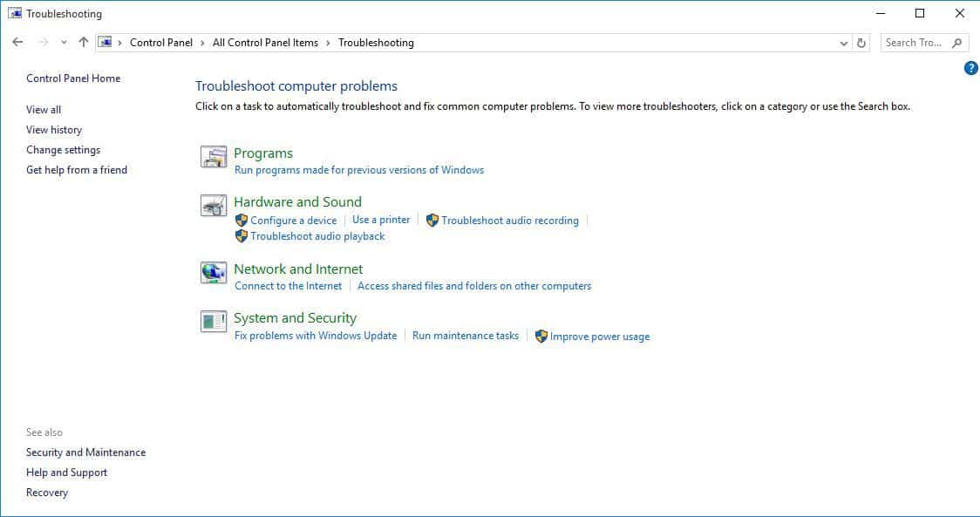Viewport: 980px width, 517px height.
Task: Go back using the back arrow
Action: coord(17,41)
